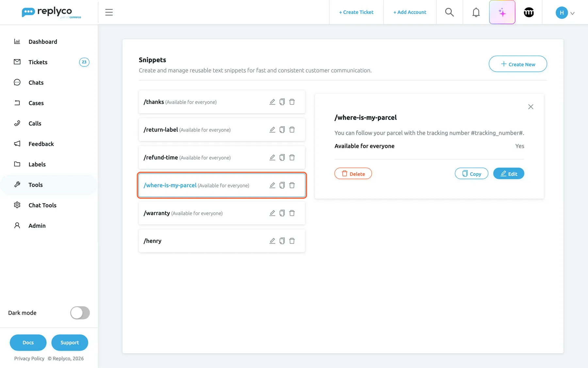Edit pencil for /henry snippet
The height and width of the screenshot is (368, 588).
click(x=272, y=241)
